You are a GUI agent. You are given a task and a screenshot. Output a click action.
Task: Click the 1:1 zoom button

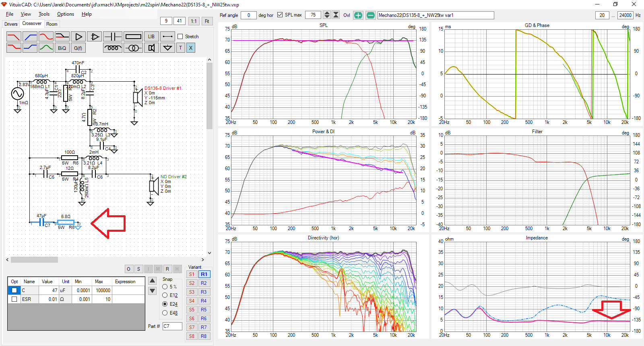[x=194, y=21]
